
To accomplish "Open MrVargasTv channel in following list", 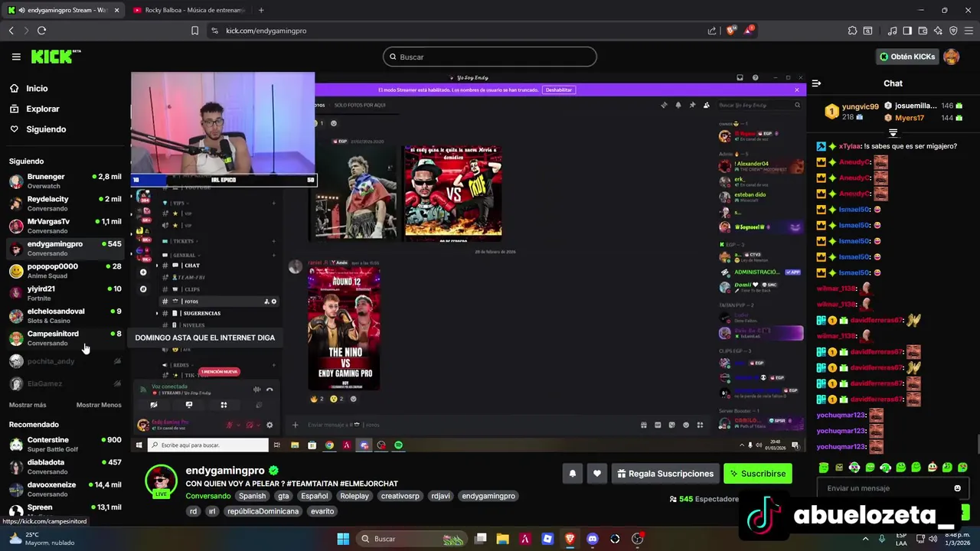I will point(65,226).
